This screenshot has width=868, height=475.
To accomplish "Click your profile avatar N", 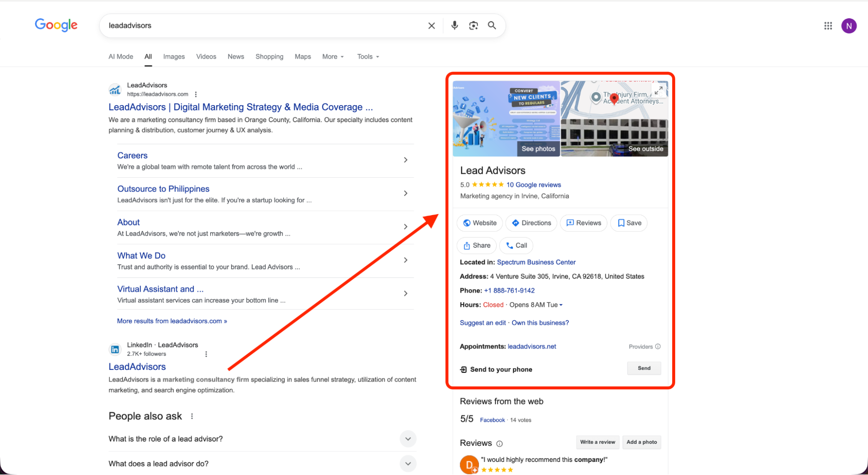I will (x=849, y=26).
